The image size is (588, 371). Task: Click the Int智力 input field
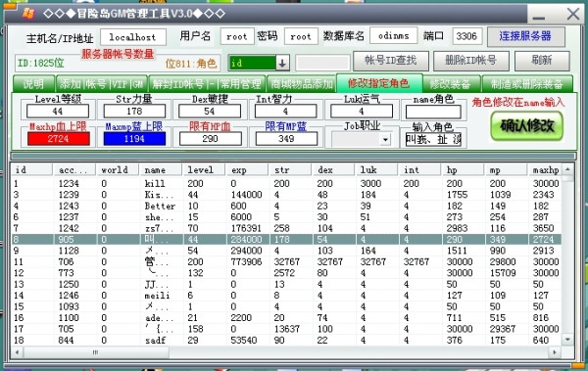pos(286,112)
